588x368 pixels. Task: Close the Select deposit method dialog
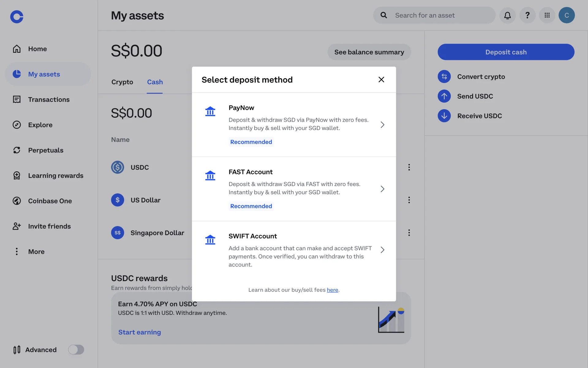coord(381,80)
